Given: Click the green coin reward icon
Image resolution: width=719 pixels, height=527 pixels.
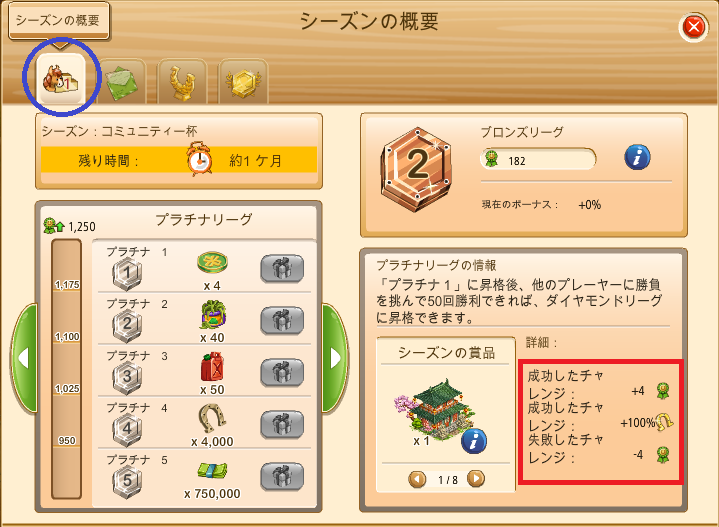Looking at the screenshot, I should point(212,262).
